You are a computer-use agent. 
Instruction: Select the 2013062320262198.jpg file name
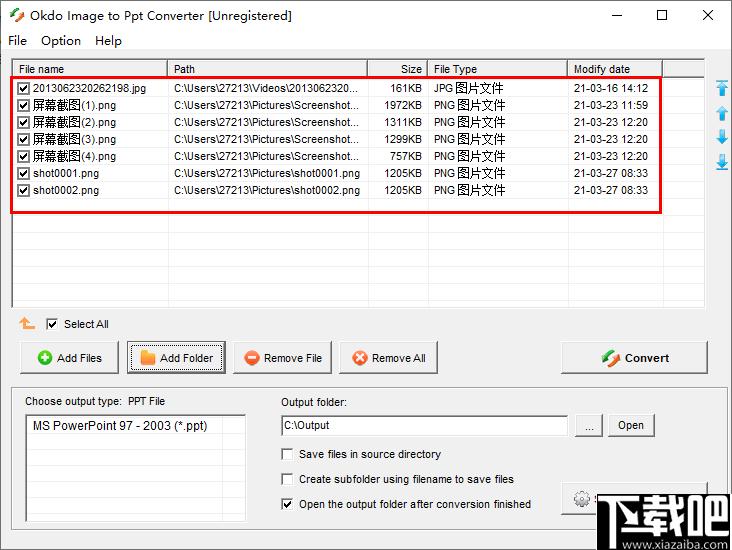click(x=90, y=88)
